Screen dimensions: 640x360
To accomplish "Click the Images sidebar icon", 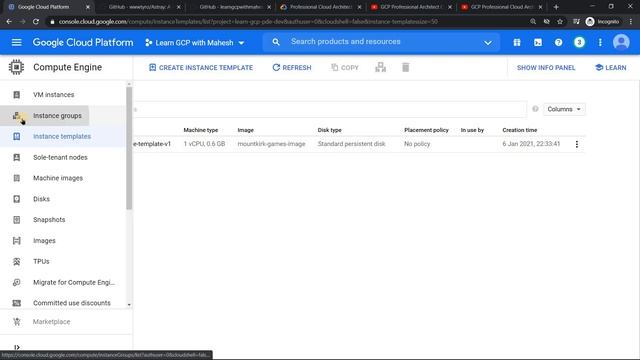I will 17,240.
